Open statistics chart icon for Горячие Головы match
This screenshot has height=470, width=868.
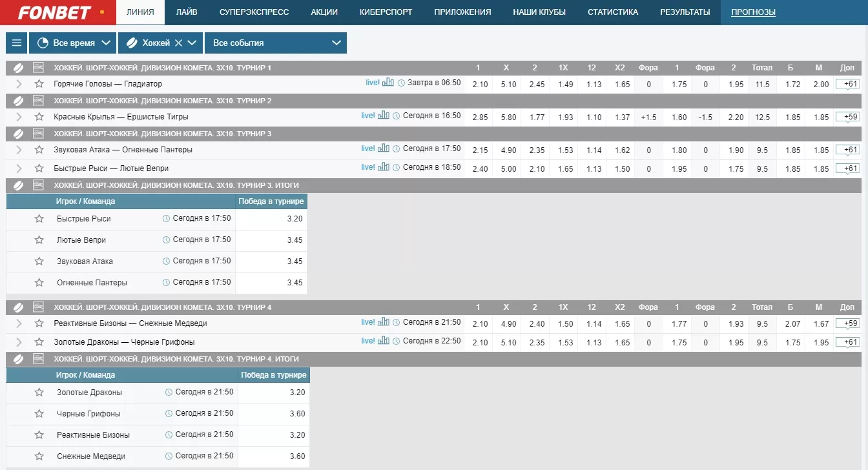tap(387, 83)
